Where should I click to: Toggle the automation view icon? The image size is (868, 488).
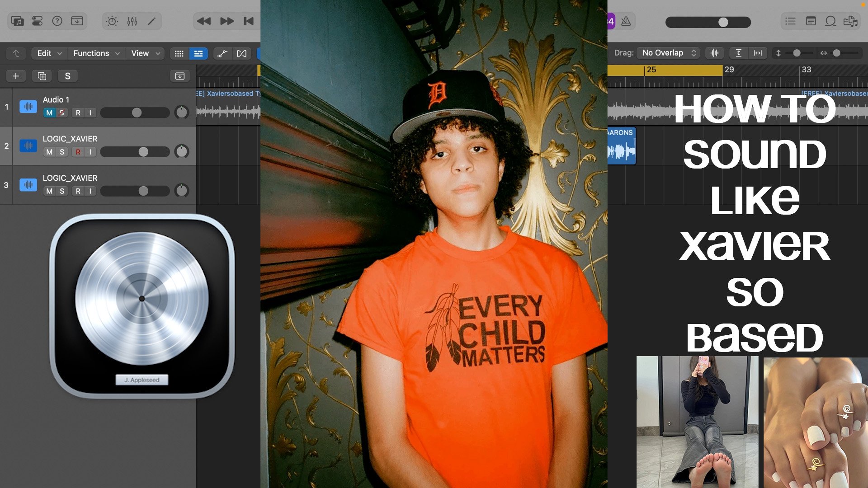tap(222, 53)
